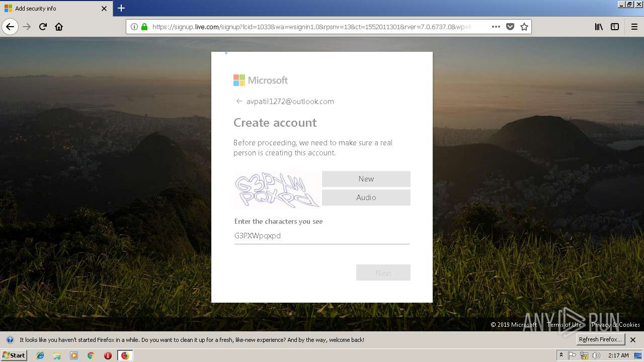Request a New captcha image
This screenshot has width=644, height=362.
point(366,179)
